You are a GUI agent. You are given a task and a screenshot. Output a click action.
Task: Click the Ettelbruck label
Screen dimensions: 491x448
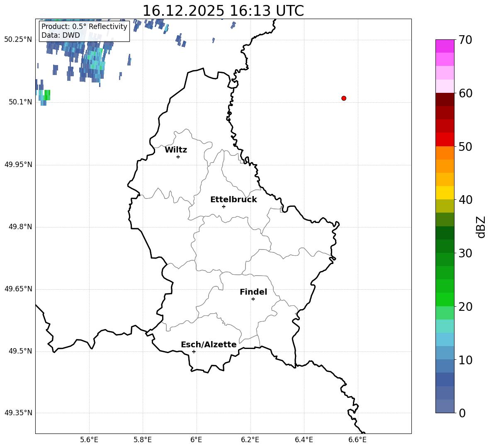pyautogui.click(x=233, y=200)
